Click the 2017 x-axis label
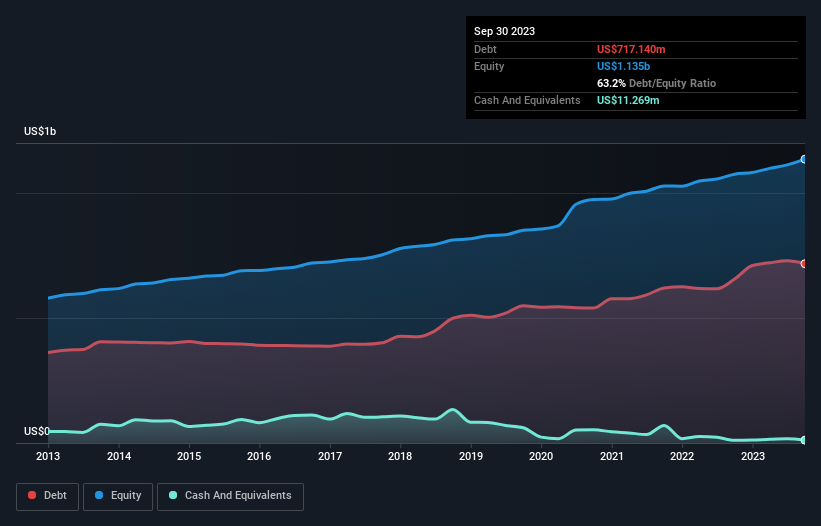 (x=330, y=456)
